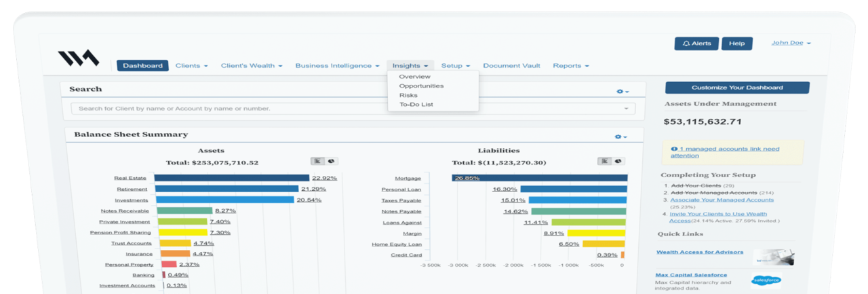868x294 pixels.
Task: Expand the client search box dropdown arrow
Action: coord(626,109)
